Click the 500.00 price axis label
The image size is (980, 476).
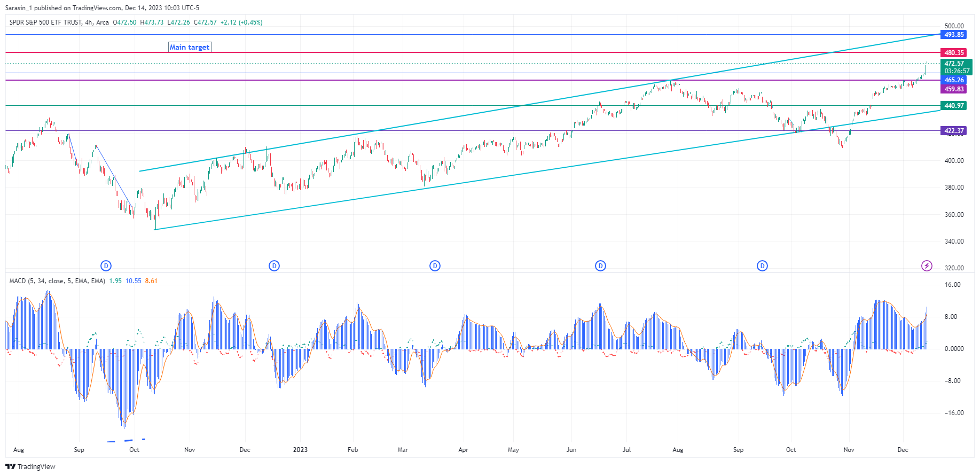(x=954, y=26)
